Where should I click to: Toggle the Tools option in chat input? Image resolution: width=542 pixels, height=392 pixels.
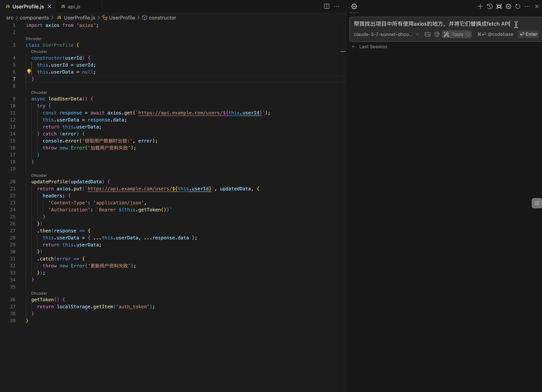[x=457, y=34]
